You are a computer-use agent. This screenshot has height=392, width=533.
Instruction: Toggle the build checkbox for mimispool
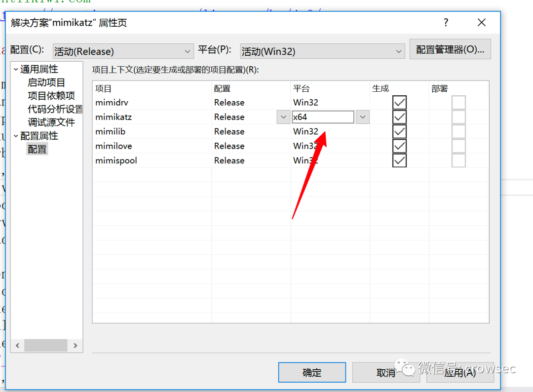[399, 160]
